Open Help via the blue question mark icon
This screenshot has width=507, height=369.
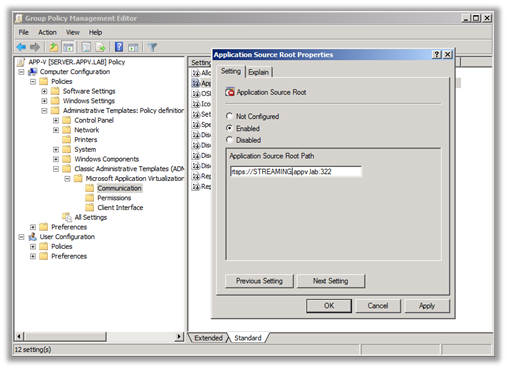pyautogui.click(x=119, y=47)
